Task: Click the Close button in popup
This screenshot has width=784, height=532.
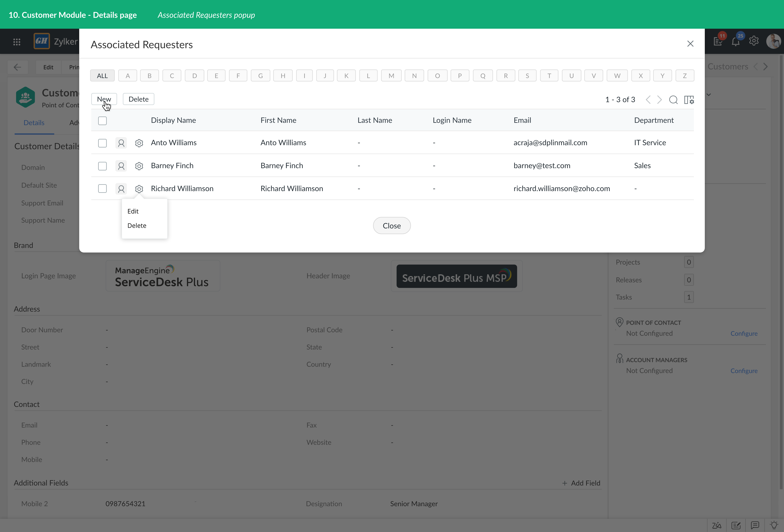Action: (392, 226)
